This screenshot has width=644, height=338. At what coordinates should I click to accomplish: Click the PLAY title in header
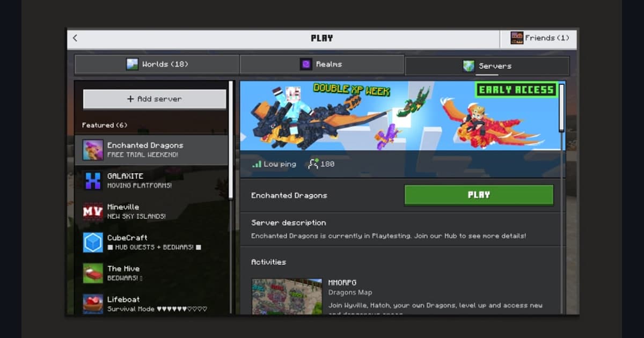pos(322,38)
